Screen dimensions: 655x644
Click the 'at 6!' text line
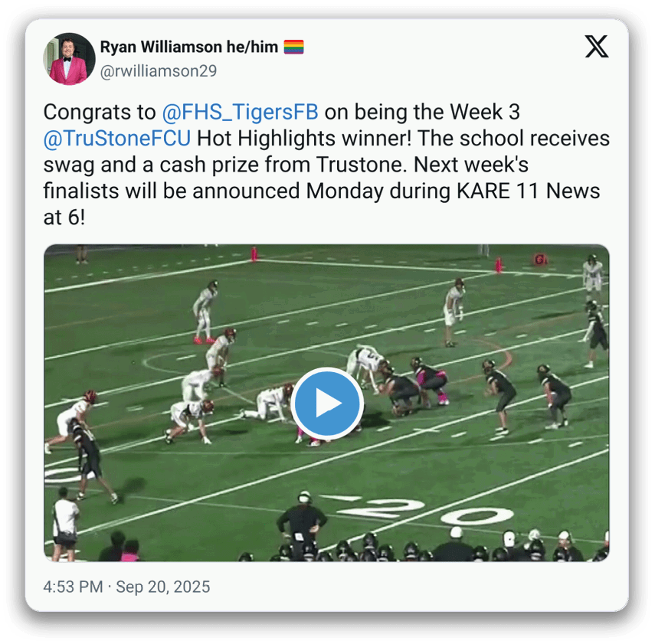(64, 217)
